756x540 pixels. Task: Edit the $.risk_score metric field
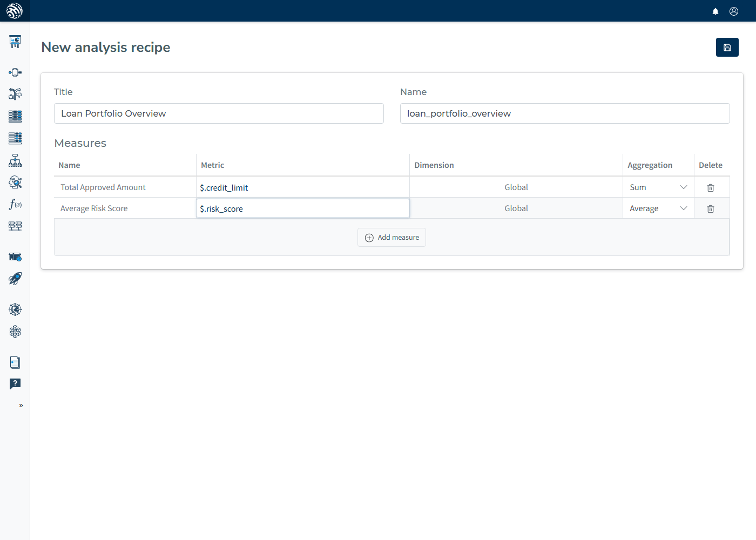303,208
